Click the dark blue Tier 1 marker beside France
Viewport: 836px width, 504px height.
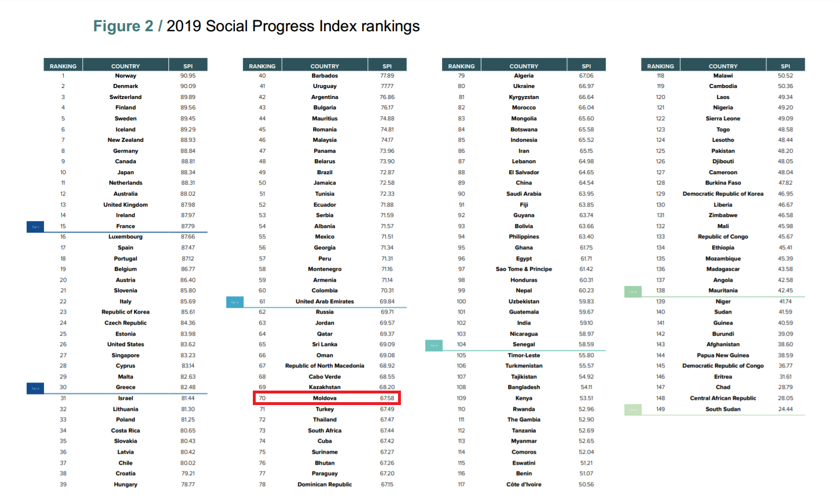click(x=35, y=227)
